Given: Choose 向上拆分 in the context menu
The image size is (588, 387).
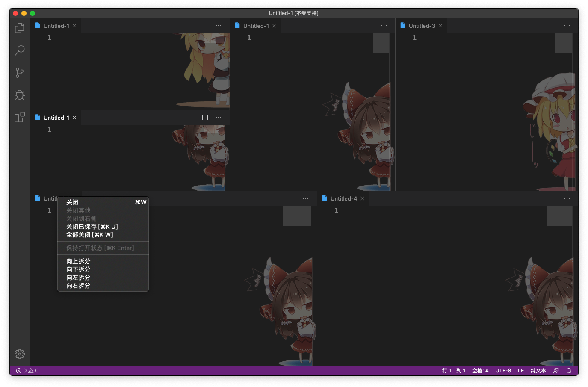Looking at the screenshot, I should point(103,261).
